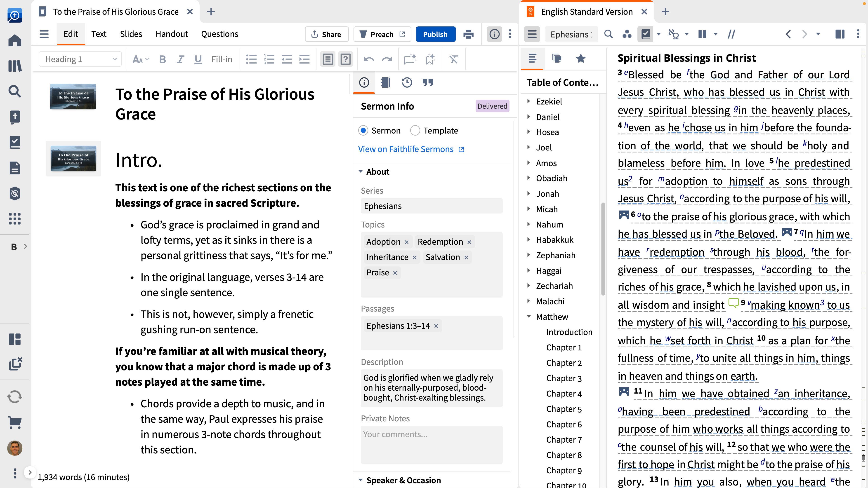Open dropdown beside the inline search icon

point(659,34)
